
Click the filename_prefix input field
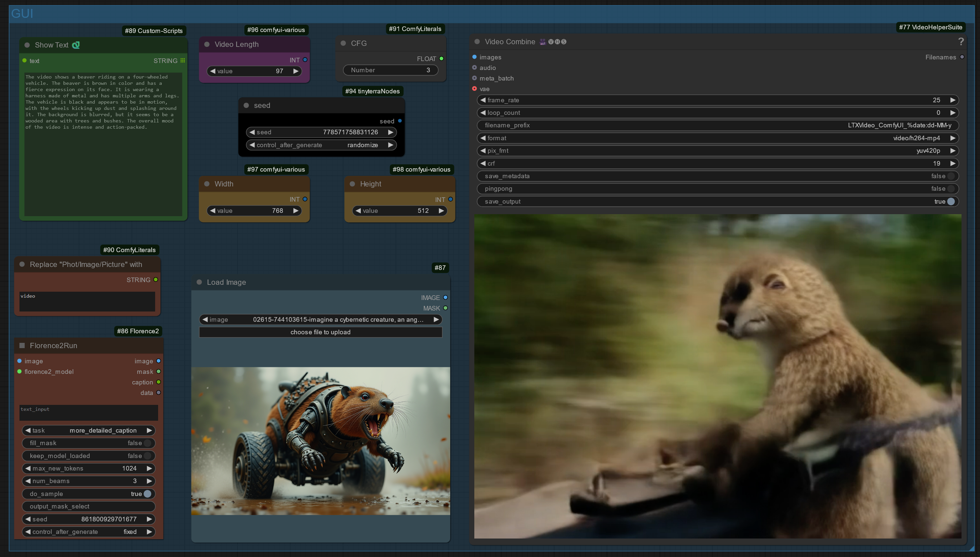pyautogui.click(x=718, y=125)
